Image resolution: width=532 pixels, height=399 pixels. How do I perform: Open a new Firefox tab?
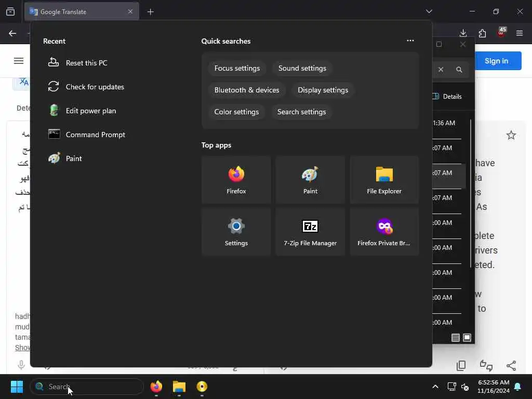tap(150, 12)
